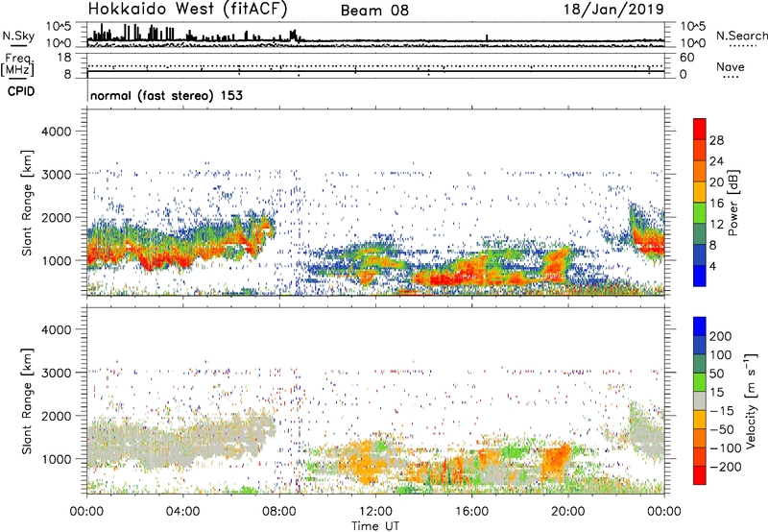Click the gray segment of velocity colorbar
This screenshot has width=768, height=532.
pos(700,401)
